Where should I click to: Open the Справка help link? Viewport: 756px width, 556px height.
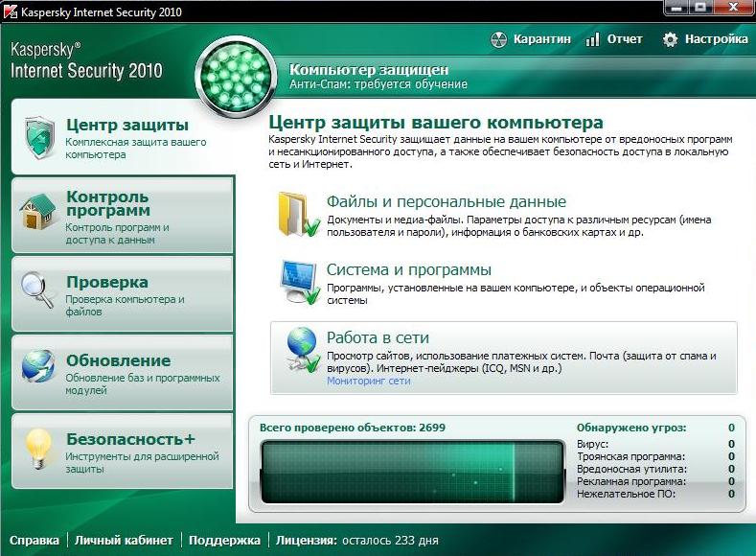pyautogui.click(x=34, y=540)
